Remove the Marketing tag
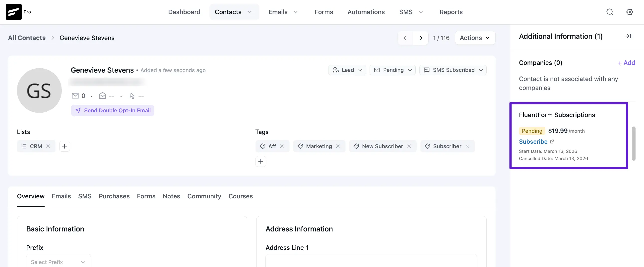Image resolution: width=644 pixels, height=267 pixels. 338,146
